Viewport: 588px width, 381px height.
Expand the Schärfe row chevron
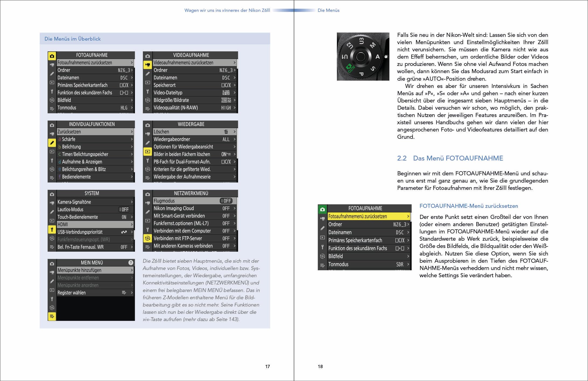(132, 139)
